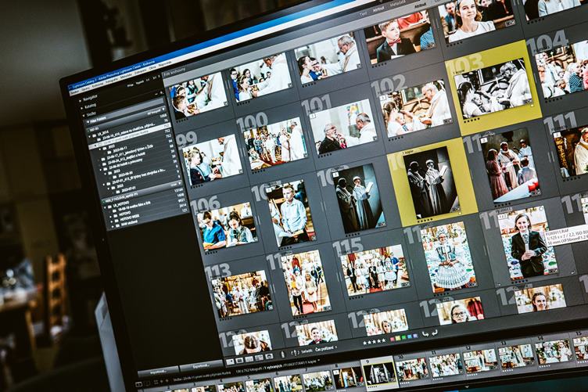
Task: Expand the Navigátor panel triangle
Action: [x=80, y=101]
